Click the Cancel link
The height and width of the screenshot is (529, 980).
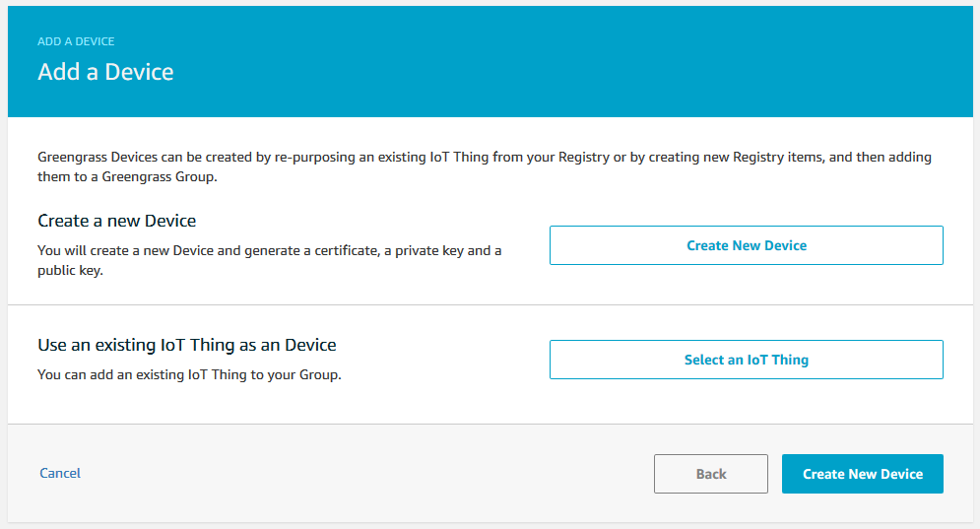[60, 474]
